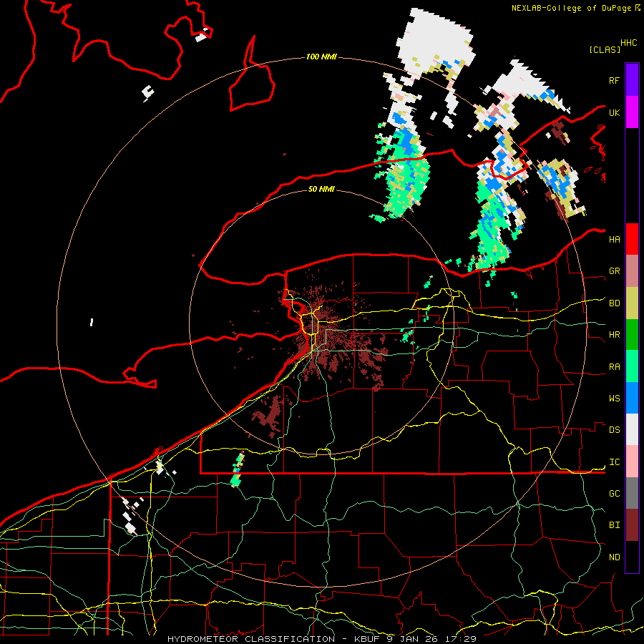Image resolution: width=644 pixels, height=644 pixels.
Task: Click the [CLAS] legend header
Action: pos(604,49)
